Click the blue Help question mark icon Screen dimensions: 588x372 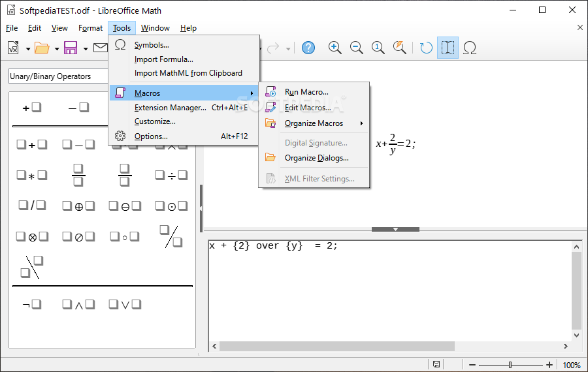pos(308,48)
